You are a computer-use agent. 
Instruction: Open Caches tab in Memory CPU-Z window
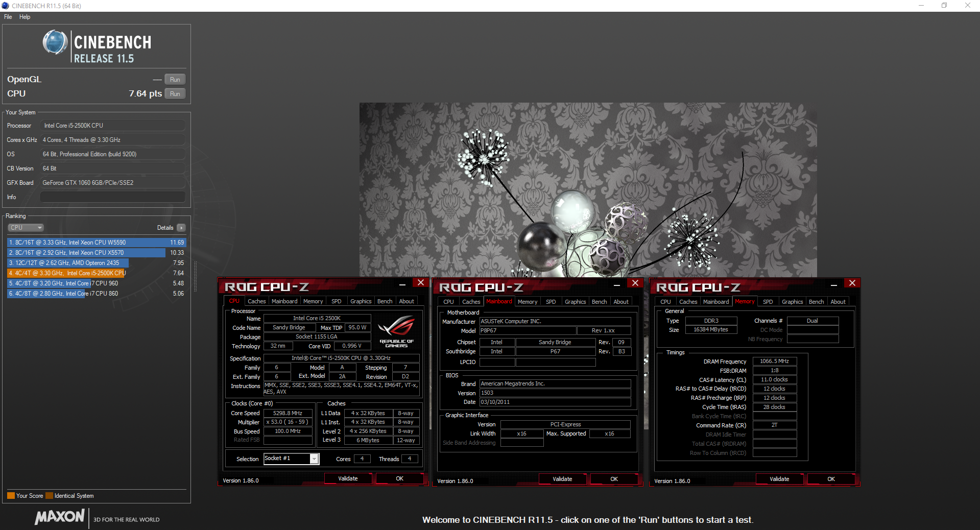point(688,302)
